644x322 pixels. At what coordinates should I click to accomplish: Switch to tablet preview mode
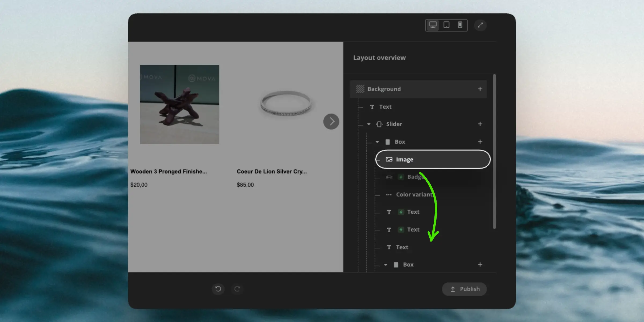446,25
